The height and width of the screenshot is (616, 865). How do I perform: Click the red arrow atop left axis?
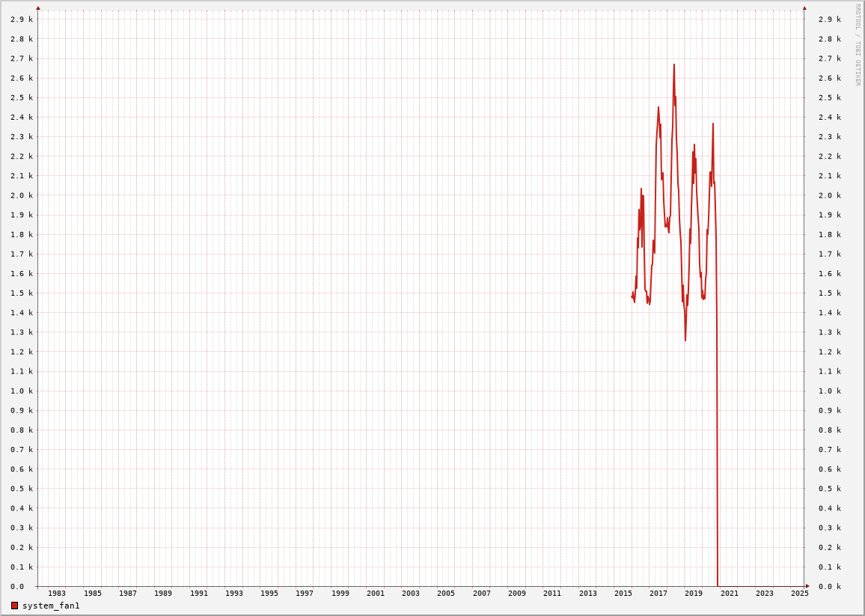(x=38, y=8)
